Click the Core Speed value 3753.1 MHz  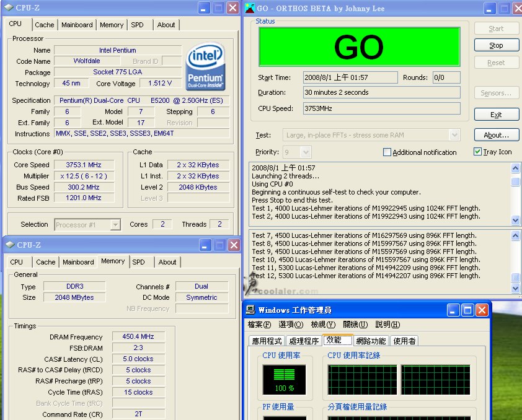(x=84, y=165)
